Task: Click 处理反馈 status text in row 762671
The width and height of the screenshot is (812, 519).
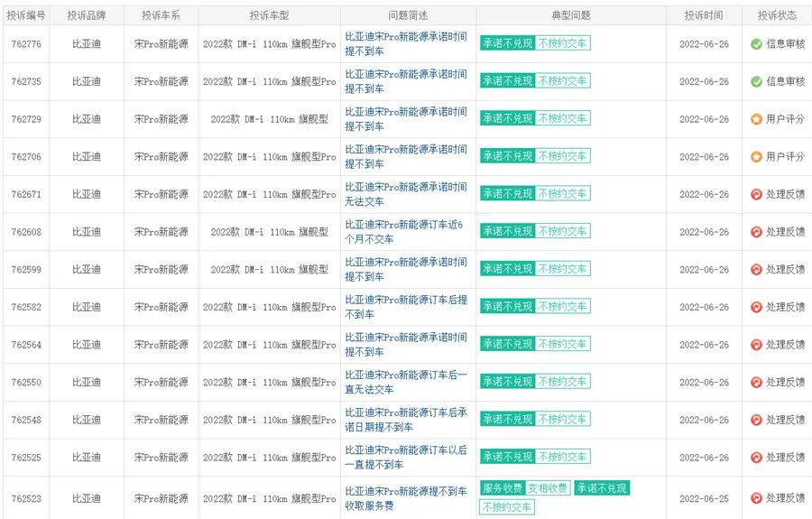Action: [x=786, y=194]
